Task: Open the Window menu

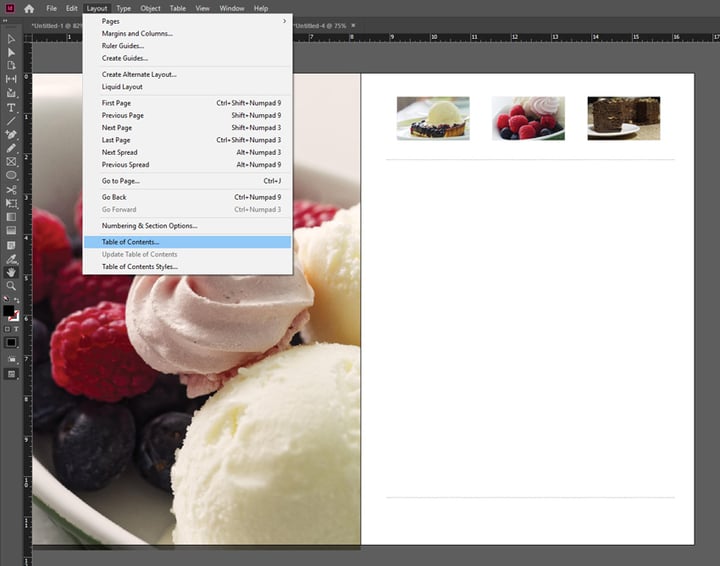Action: (232, 8)
